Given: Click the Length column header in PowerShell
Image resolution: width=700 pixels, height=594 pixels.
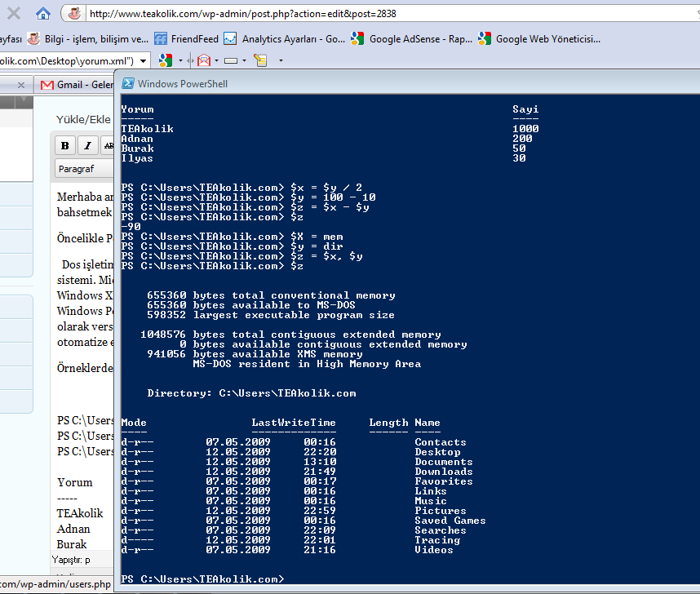Looking at the screenshot, I should tap(388, 423).
